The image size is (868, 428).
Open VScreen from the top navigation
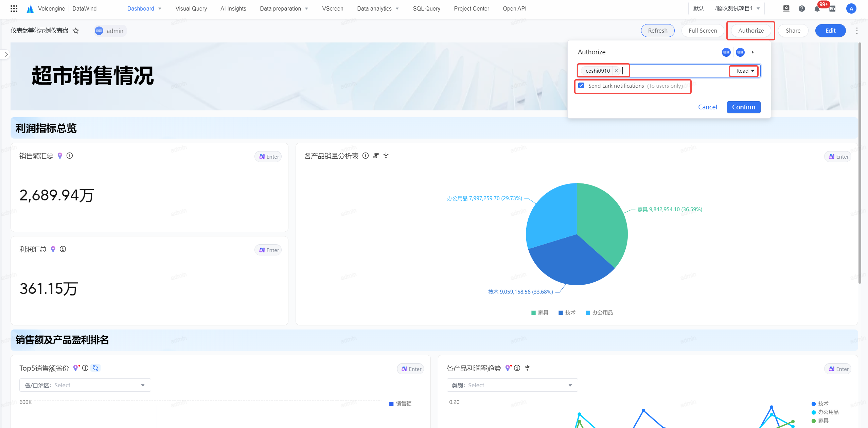pyautogui.click(x=333, y=8)
